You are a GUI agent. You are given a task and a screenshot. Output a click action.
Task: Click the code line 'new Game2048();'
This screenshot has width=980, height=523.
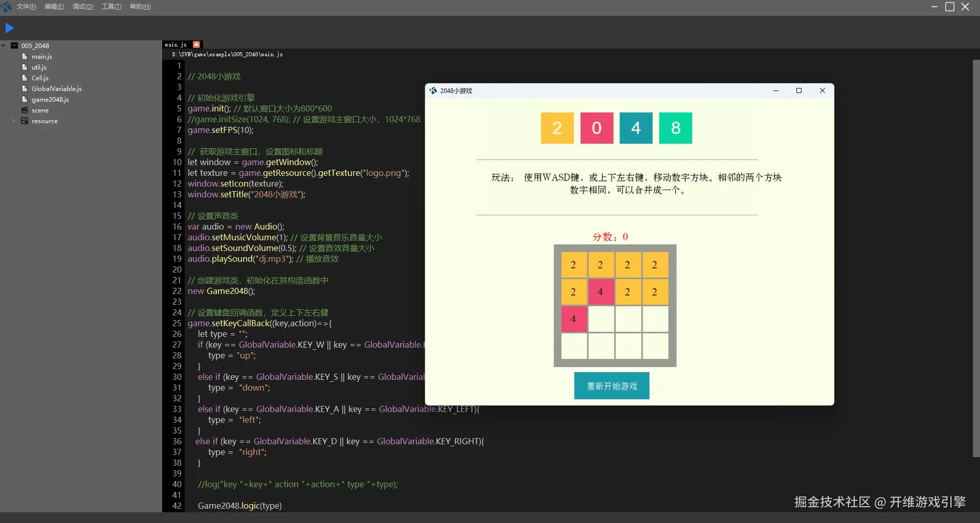(x=221, y=291)
